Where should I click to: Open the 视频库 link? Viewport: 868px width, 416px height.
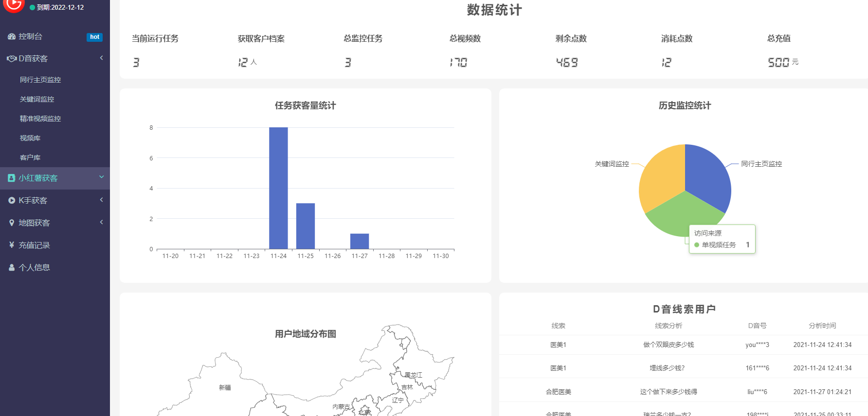click(30, 138)
